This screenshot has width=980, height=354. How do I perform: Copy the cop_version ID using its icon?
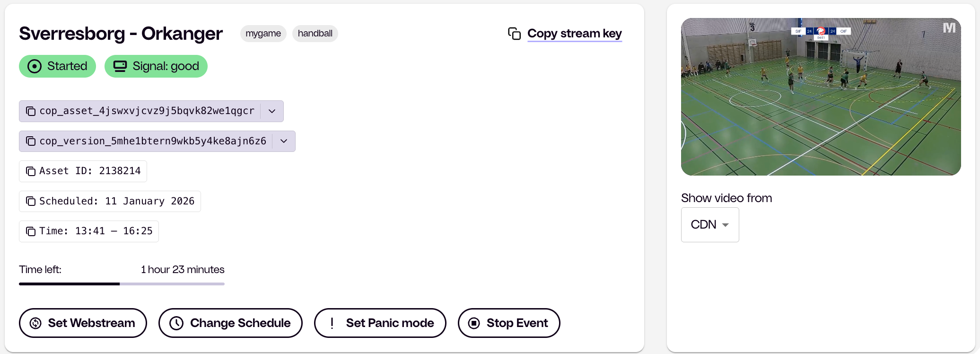click(x=31, y=141)
